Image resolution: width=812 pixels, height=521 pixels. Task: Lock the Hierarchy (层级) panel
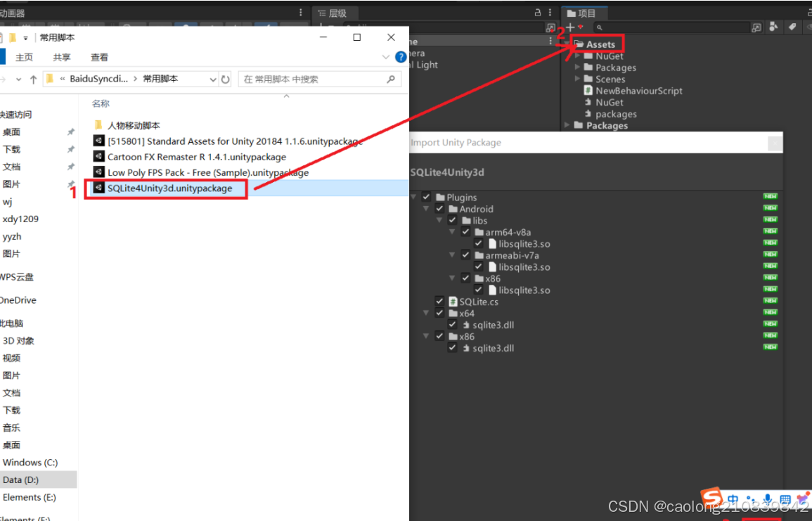(x=538, y=13)
